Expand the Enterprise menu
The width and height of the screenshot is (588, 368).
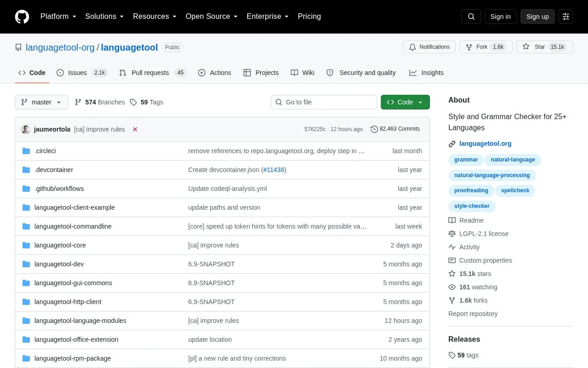click(268, 17)
